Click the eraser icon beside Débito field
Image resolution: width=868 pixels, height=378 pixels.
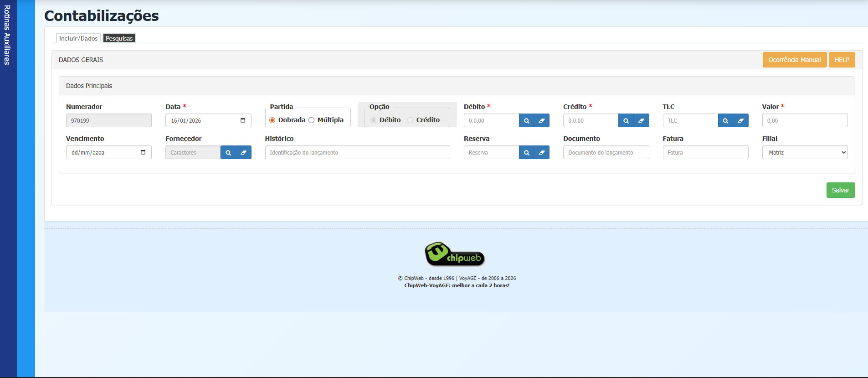coord(541,121)
